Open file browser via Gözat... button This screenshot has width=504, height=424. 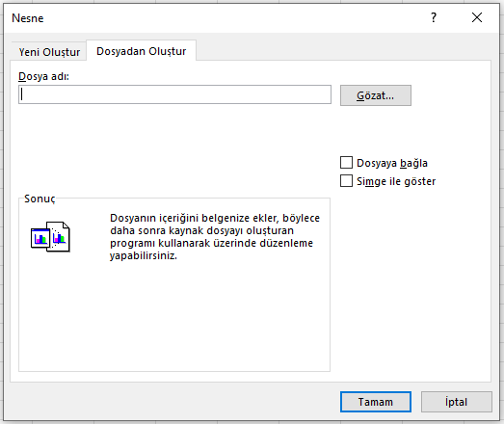(376, 95)
